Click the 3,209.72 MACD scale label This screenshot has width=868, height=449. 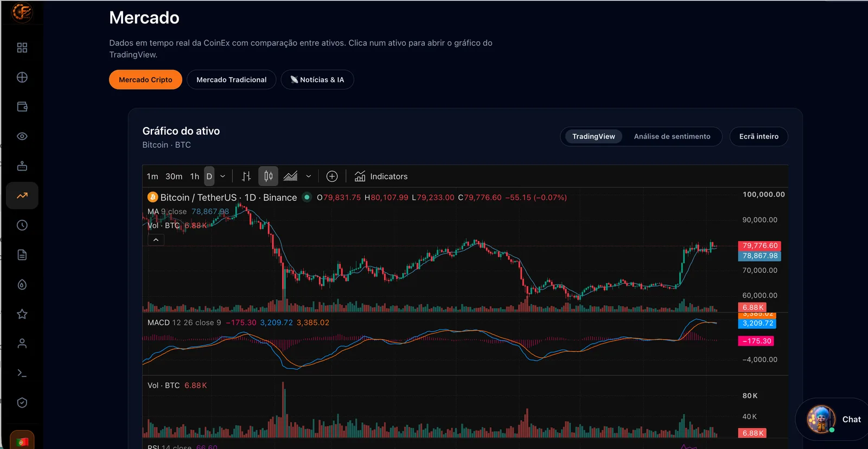point(757,323)
